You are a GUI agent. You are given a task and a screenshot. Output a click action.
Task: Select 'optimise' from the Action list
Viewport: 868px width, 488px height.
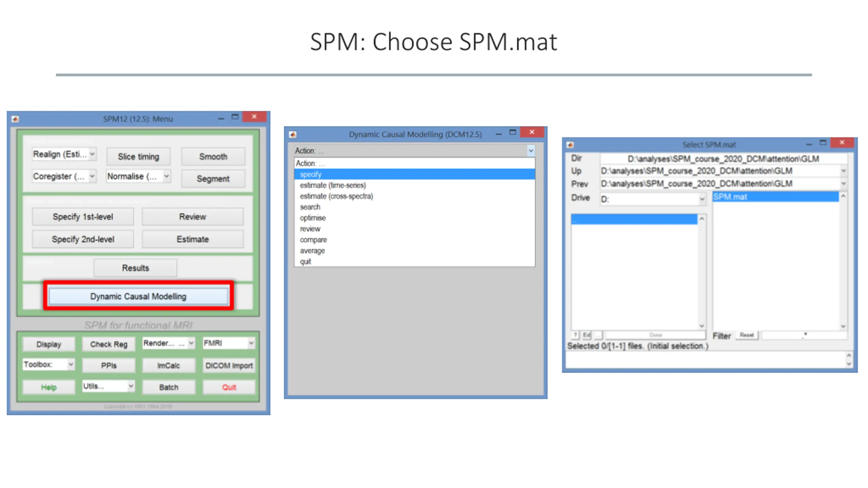414,218
